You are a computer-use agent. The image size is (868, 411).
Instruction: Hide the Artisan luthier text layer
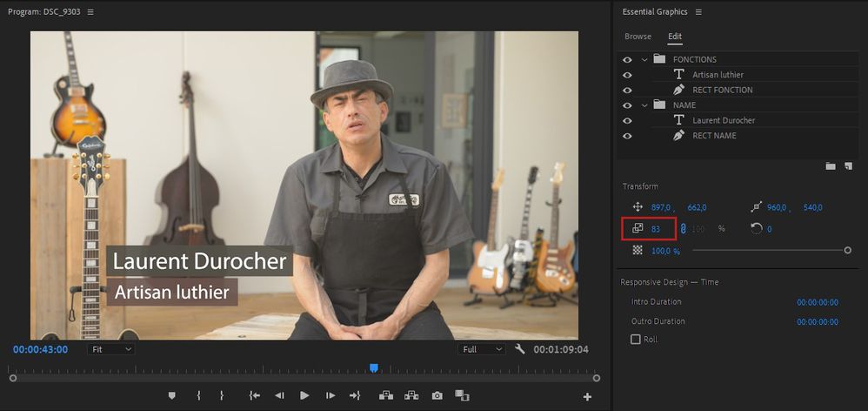tap(627, 75)
